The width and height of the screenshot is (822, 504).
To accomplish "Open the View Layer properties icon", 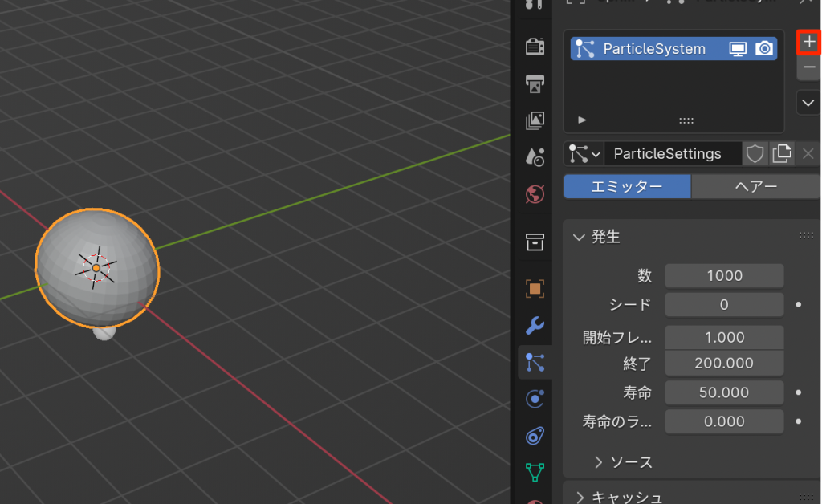I will [535, 120].
